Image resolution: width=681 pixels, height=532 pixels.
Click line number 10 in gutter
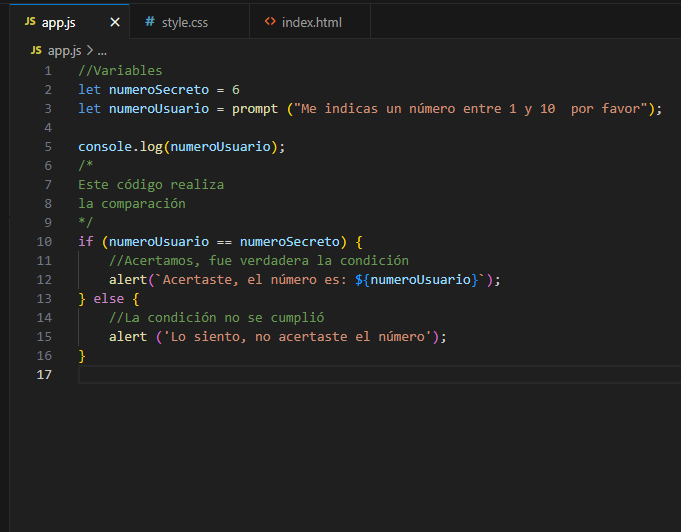(44, 241)
